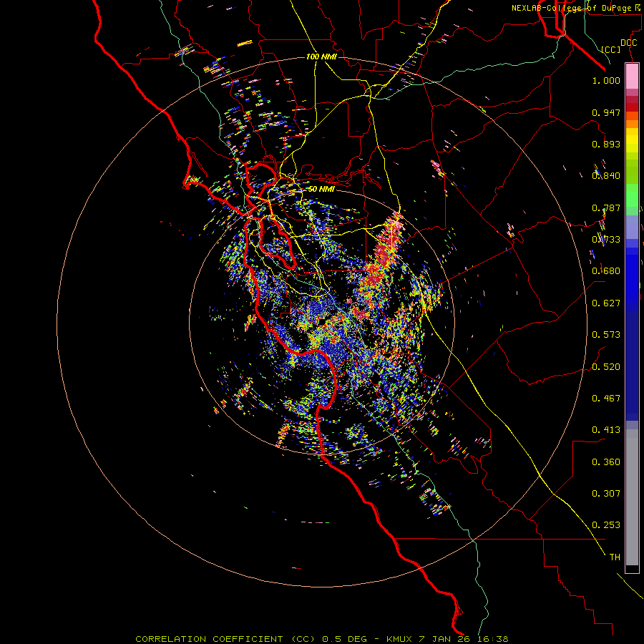
Task: Click the KMUX radar site identifier
Action: (401, 639)
